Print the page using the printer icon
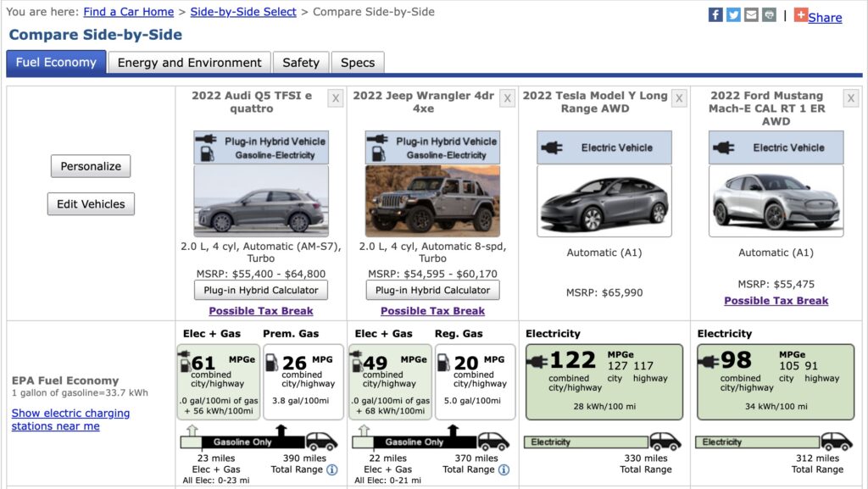868x489 pixels. point(769,15)
